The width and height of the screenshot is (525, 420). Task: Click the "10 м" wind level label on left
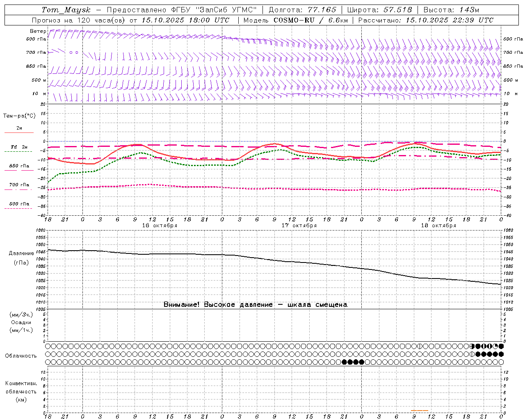pos(39,94)
